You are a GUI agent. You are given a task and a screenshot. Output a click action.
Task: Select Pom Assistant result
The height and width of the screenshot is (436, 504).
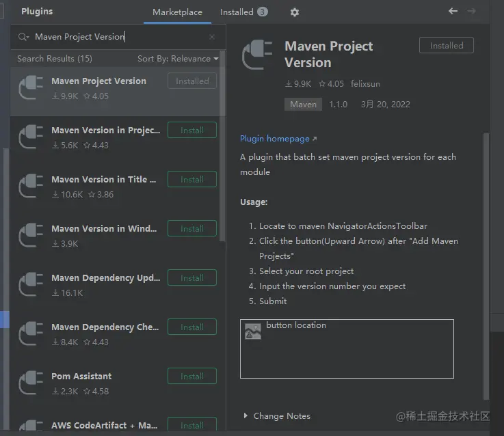coord(115,387)
